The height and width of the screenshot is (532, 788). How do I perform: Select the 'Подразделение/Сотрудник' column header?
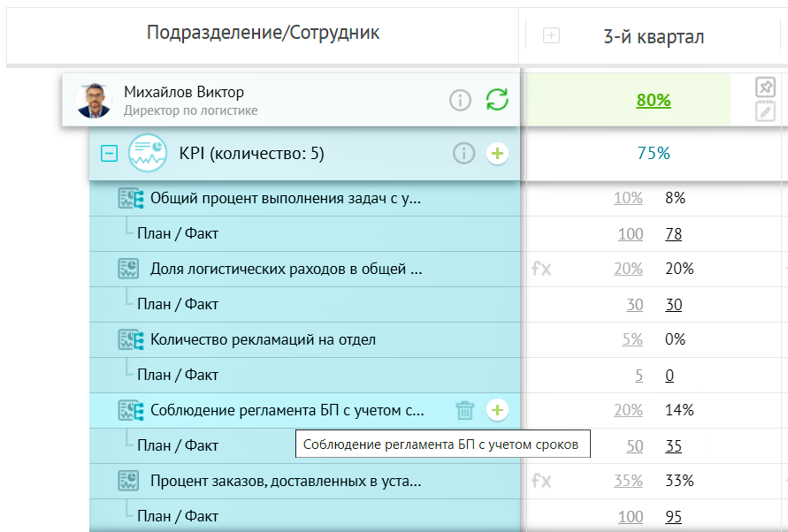pos(263,33)
